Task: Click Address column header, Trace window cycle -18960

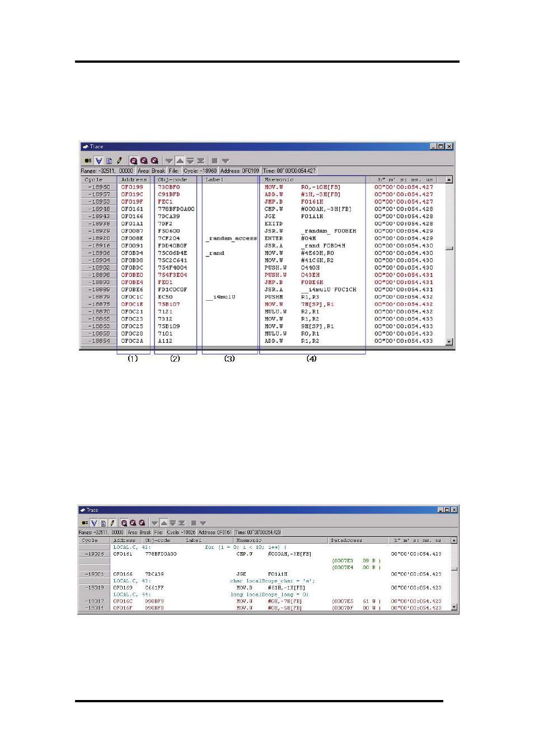Action: tap(135, 180)
